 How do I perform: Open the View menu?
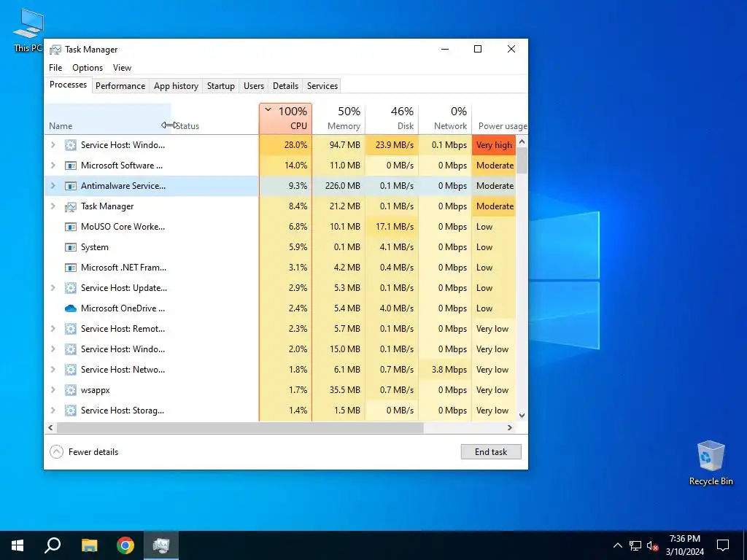pyautogui.click(x=122, y=68)
